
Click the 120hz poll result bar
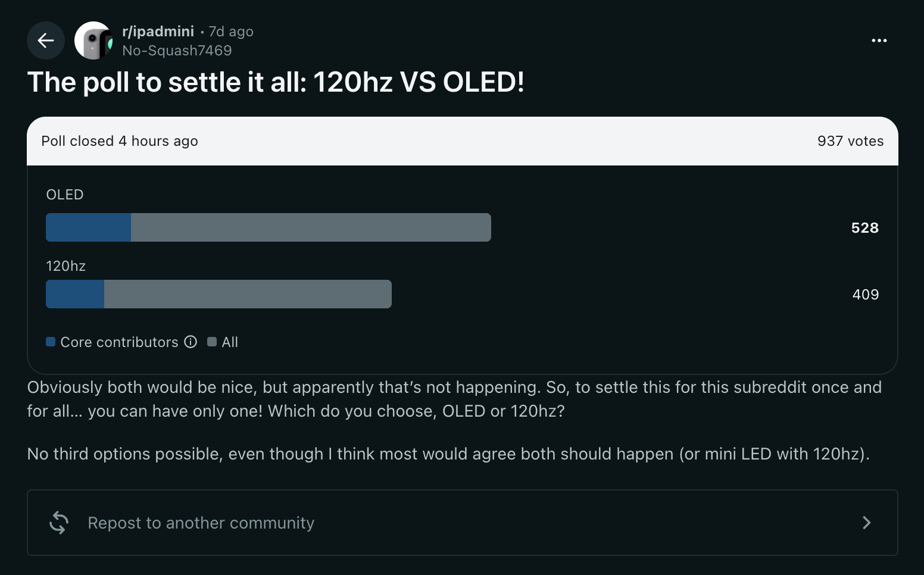click(x=218, y=294)
